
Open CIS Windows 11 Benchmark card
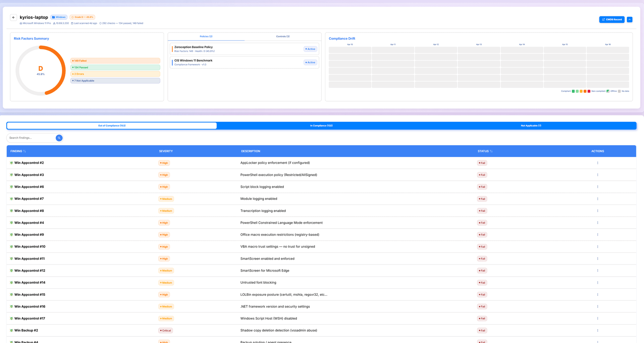244,62
